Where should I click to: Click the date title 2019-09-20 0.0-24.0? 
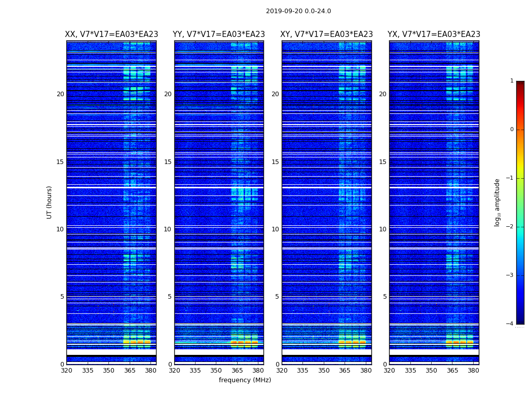coord(298,11)
